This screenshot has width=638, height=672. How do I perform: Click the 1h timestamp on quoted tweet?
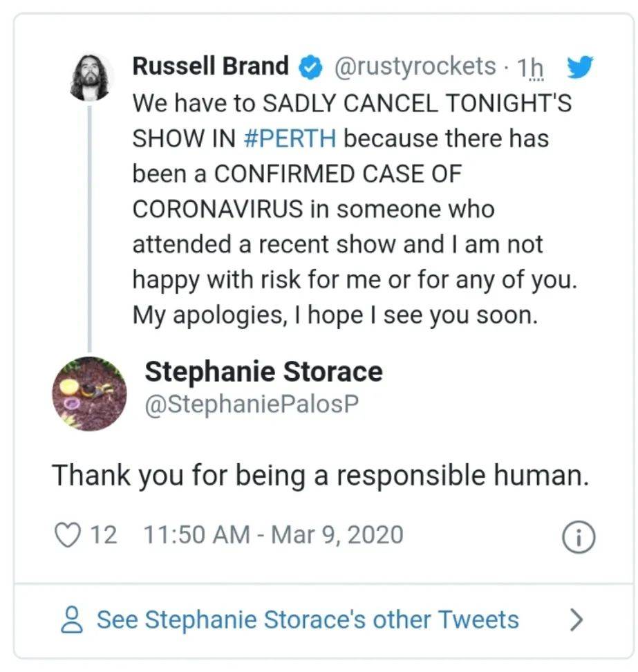[x=531, y=67]
